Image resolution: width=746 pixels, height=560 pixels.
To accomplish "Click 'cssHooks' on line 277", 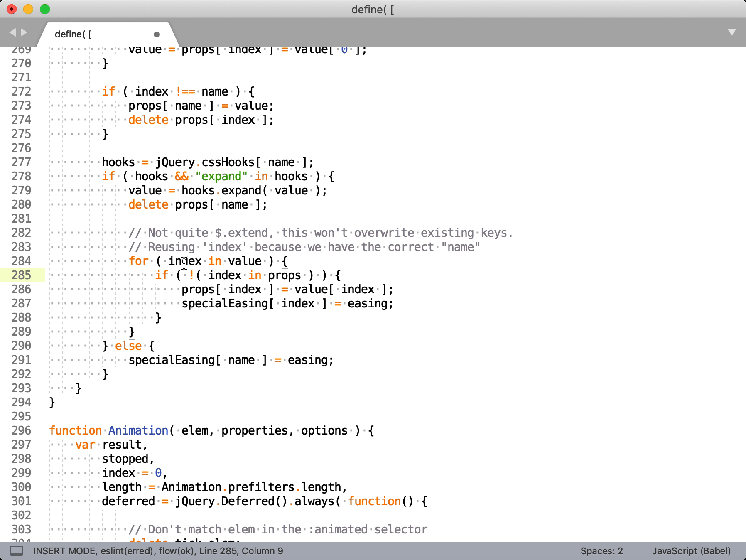I will 228,162.
